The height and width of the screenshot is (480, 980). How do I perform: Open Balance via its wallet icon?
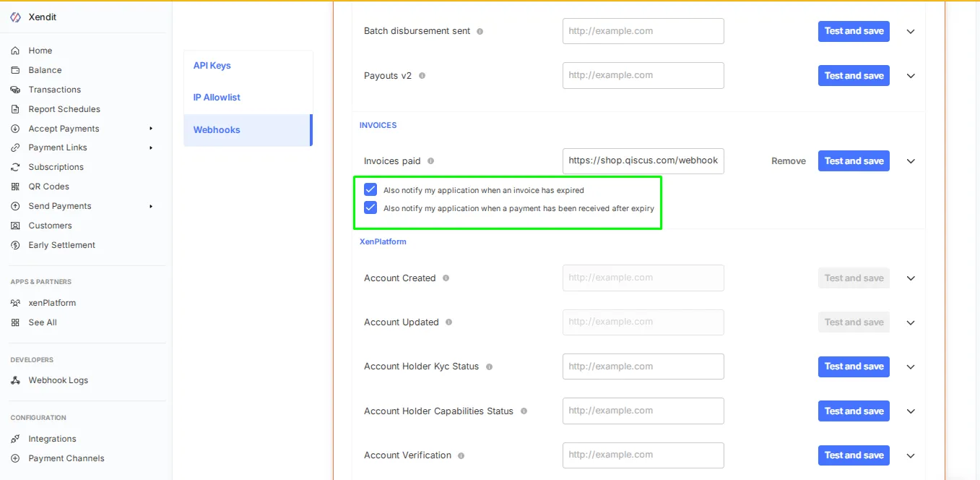(15, 70)
